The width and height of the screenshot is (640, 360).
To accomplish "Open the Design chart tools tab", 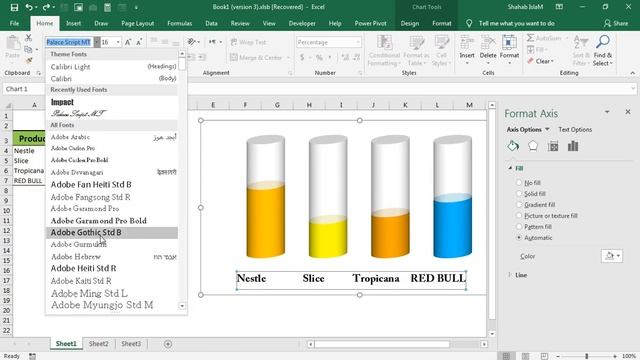I will click(410, 23).
